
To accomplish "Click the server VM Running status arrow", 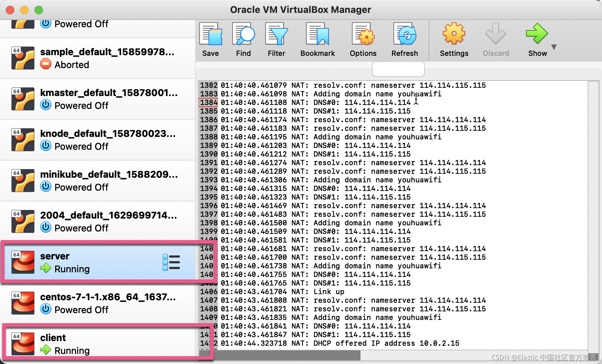I will pyautogui.click(x=46, y=268).
